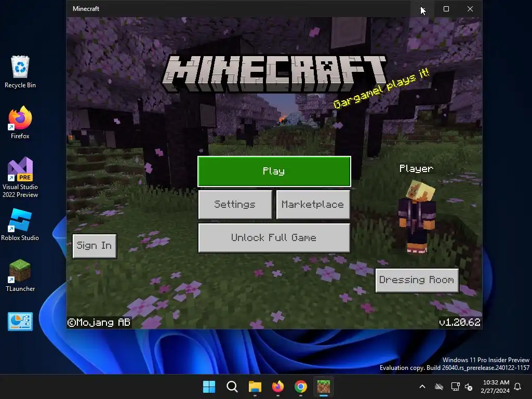
Task: Click the player character skin preview
Action: coord(418,217)
